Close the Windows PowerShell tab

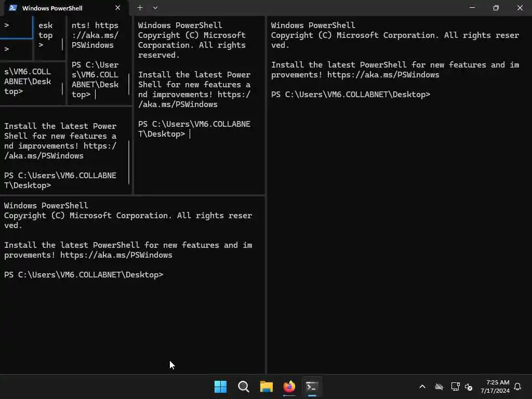(x=118, y=8)
